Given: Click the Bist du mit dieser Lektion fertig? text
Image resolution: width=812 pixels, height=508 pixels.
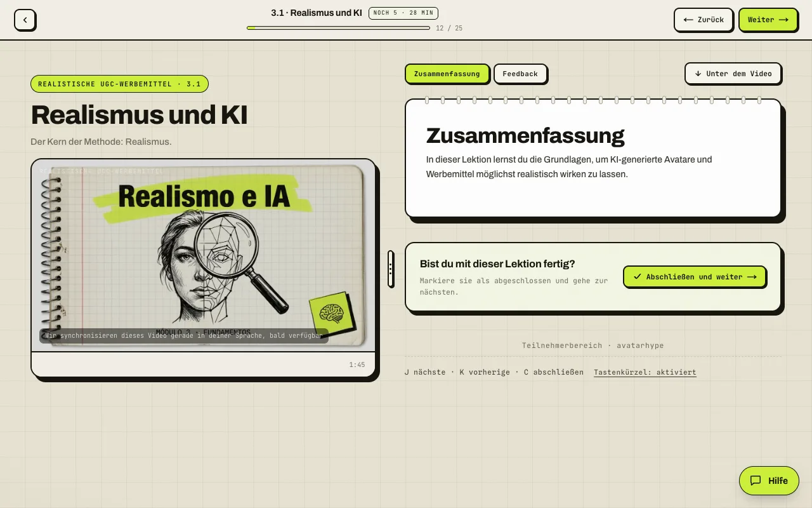Looking at the screenshot, I should (x=497, y=264).
